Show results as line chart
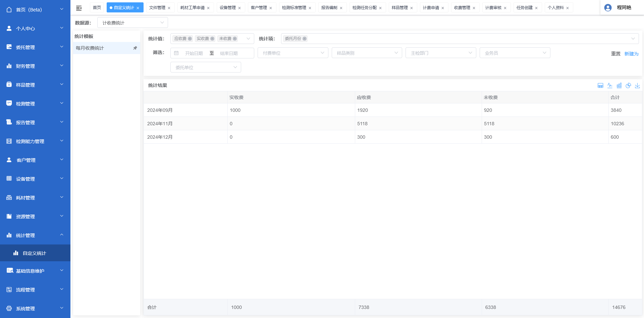This screenshot has height=318, width=644. (x=610, y=86)
